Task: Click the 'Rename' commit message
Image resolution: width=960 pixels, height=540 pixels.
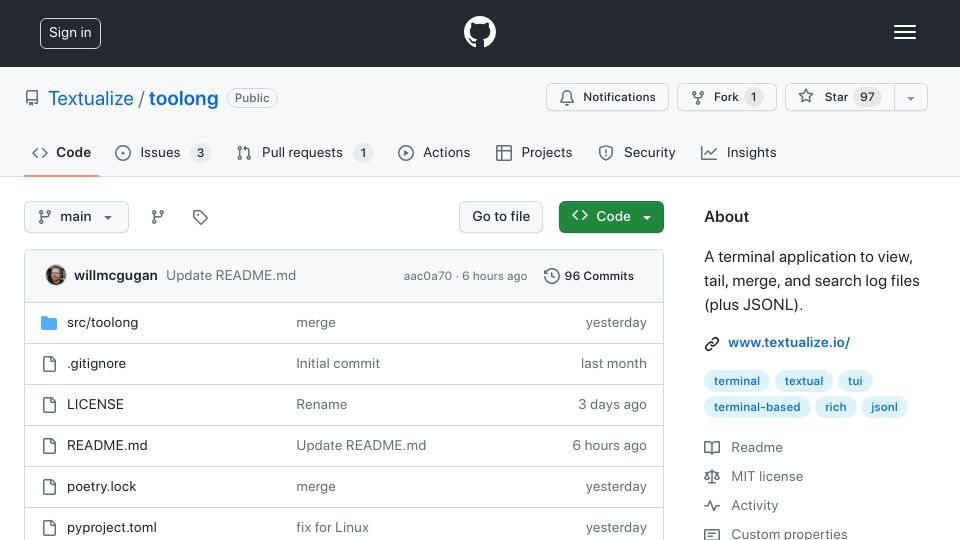Action: [321, 405]
